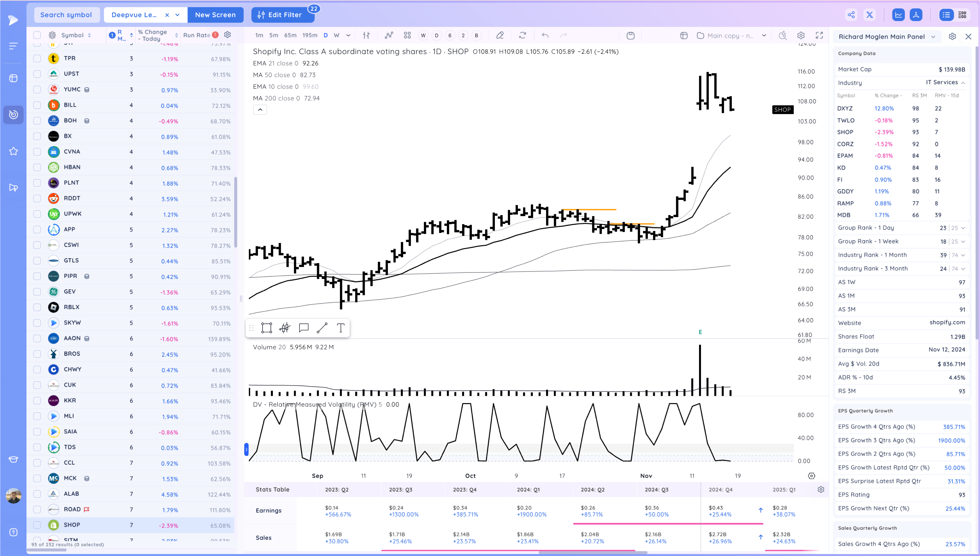Select DXYZ in industry peers list

(x=845, y=109)
